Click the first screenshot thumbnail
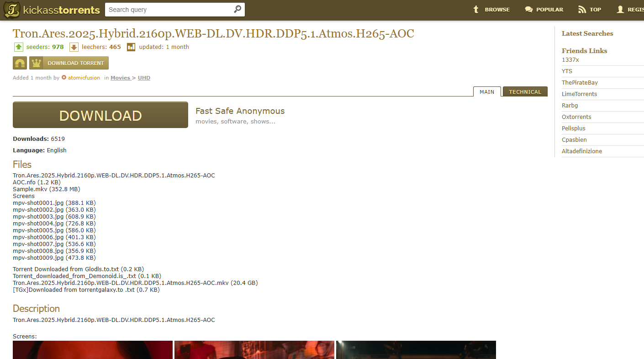Image resolution: width=644 pixels, height=359 pixels. (x=93, y=350)
